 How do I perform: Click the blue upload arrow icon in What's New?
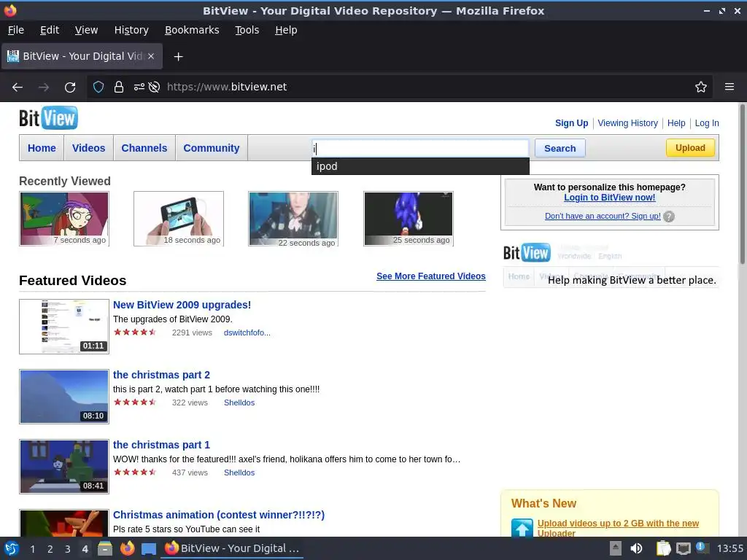click(x=522, y=528)
